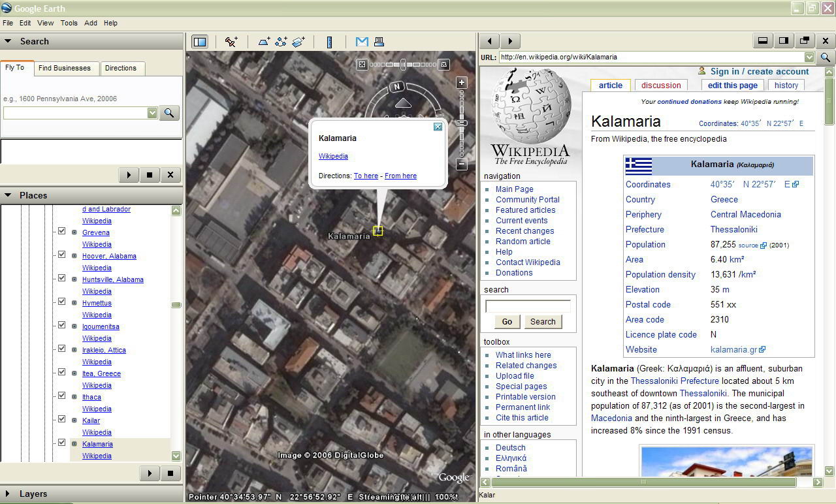Click 'From here' directions link
Viewport: 836px width, 504px height.
point(400,176)
